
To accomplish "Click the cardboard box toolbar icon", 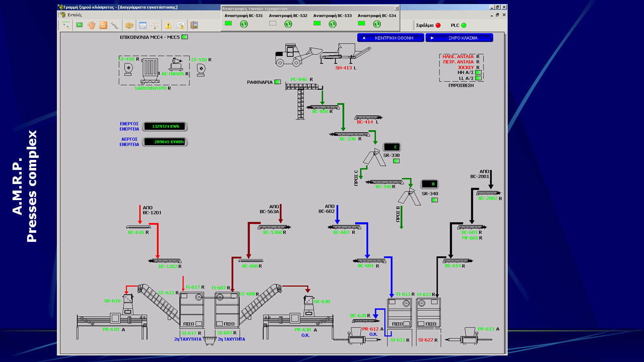I will pos(129,25).
